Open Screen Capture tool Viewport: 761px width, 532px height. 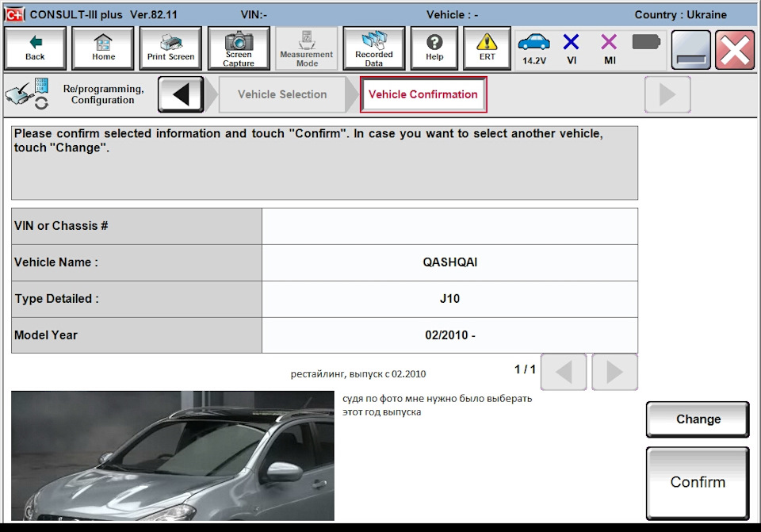click(x=239, y=48)
